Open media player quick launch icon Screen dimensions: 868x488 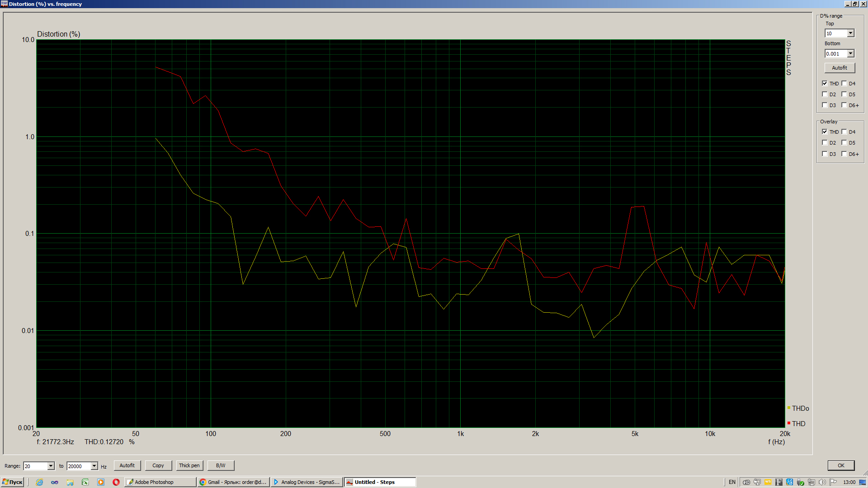pos(101,482)
